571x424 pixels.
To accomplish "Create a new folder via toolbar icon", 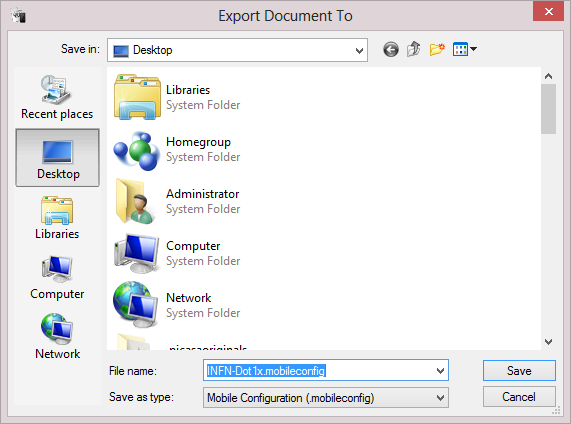I will pyautogui.click(x=437, y=49).
